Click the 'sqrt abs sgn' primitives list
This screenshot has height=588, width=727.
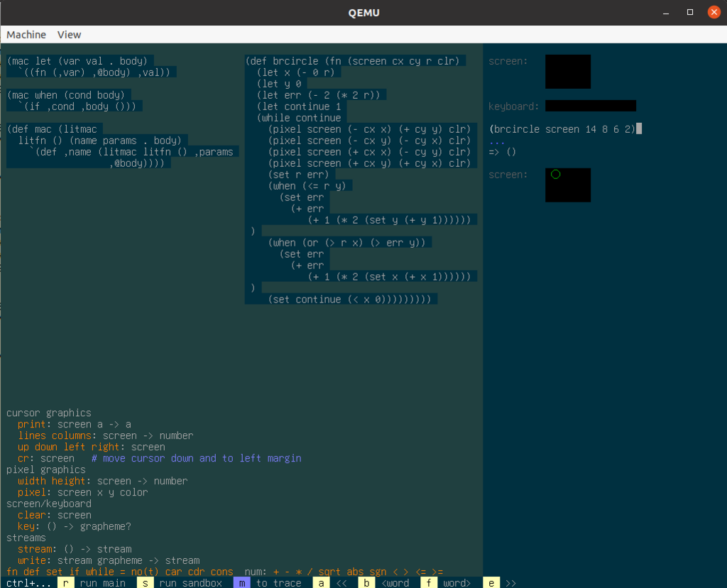(352, 572)
